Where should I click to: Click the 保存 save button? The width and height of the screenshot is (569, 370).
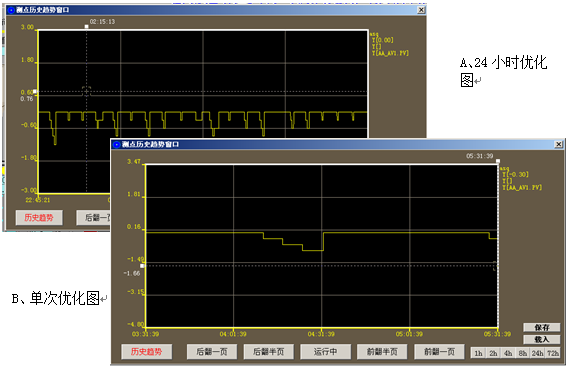pyautogui.click(x=541, y=327)
